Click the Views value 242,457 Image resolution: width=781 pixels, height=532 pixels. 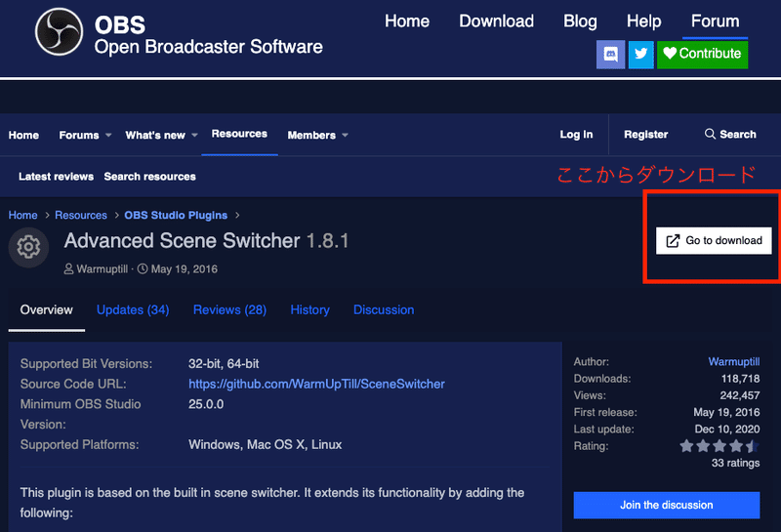[x=740, y=395]
